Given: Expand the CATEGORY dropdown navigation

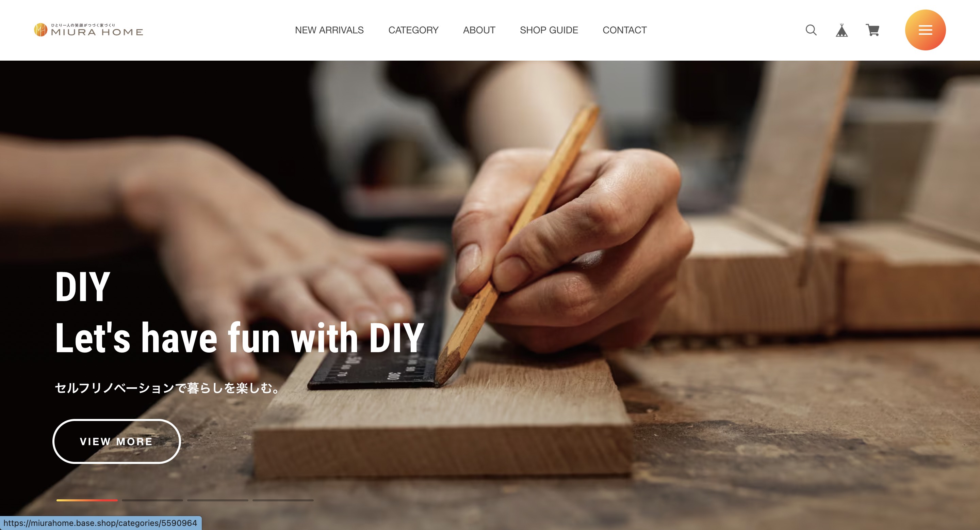Looking at the screenshot, I should 413,30.
